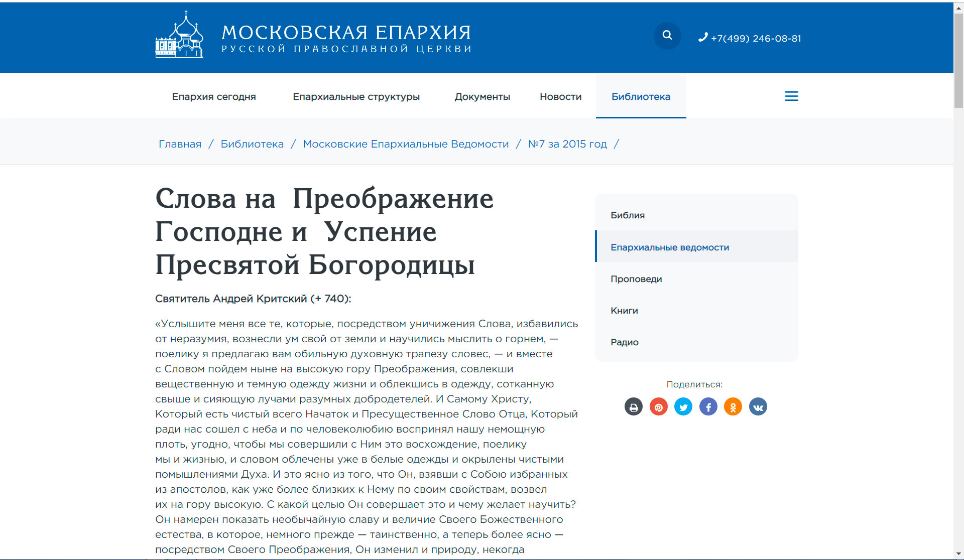
Task: Call the +7(499) 246-08-81 phone link
Action: click(756, 38)
